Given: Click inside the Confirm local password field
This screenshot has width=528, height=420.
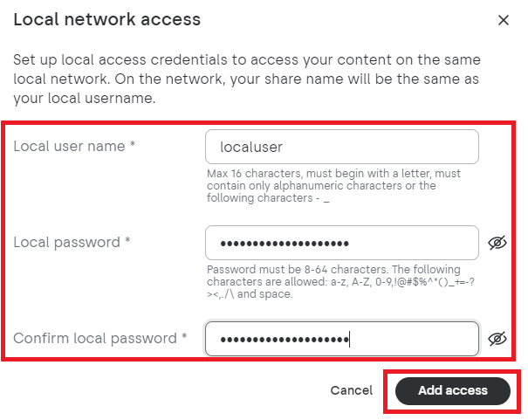Looking at the screenshot, I should point(342,339).
